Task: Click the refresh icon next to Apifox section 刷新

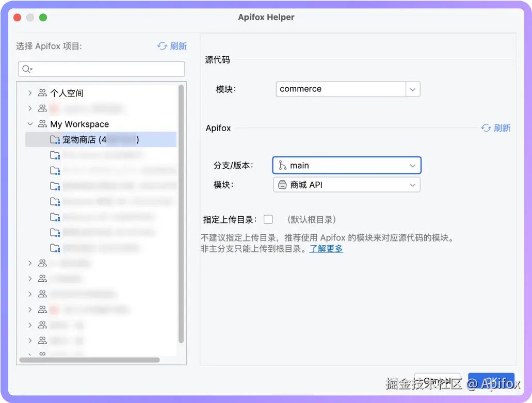Action: [x=485, y=128]
